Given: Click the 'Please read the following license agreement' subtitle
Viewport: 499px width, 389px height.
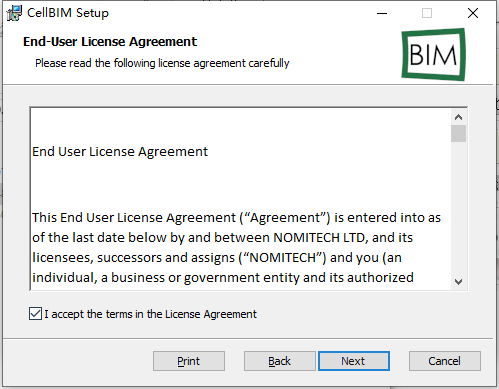Looking at the screenshot, I should [162, 63].
